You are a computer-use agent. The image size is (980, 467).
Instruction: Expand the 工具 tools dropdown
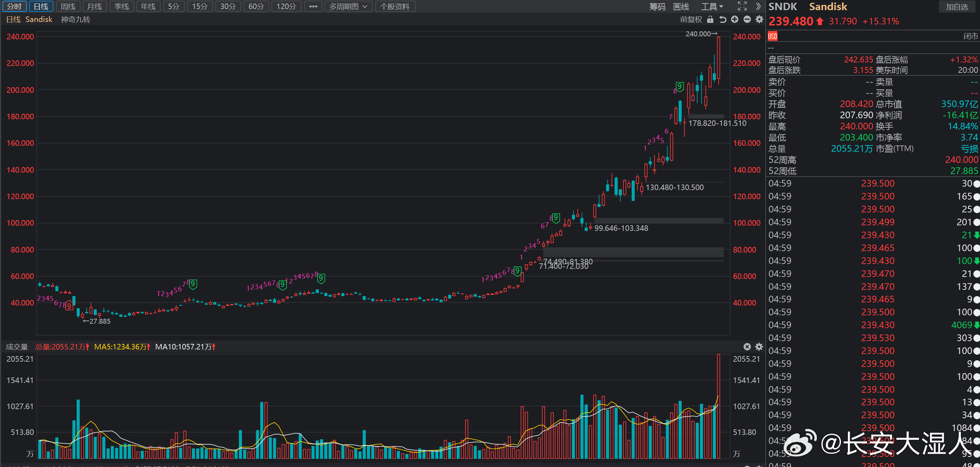click(x=712, y=7)
